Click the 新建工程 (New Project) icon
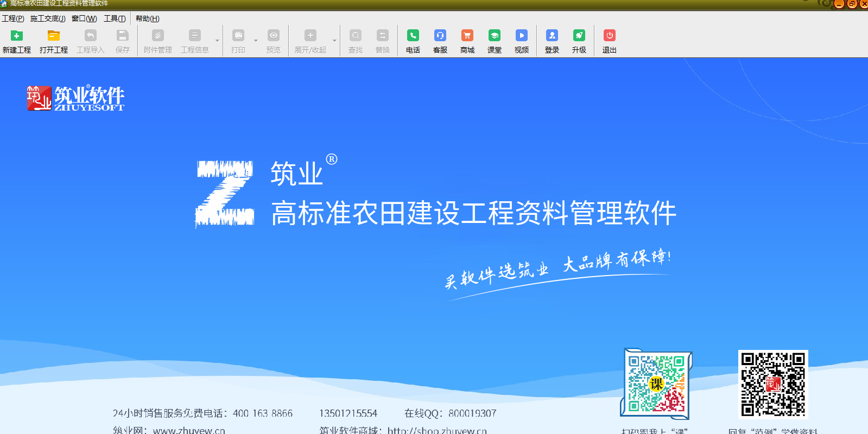This screenshot has width=868, height=434. (17, 36)
